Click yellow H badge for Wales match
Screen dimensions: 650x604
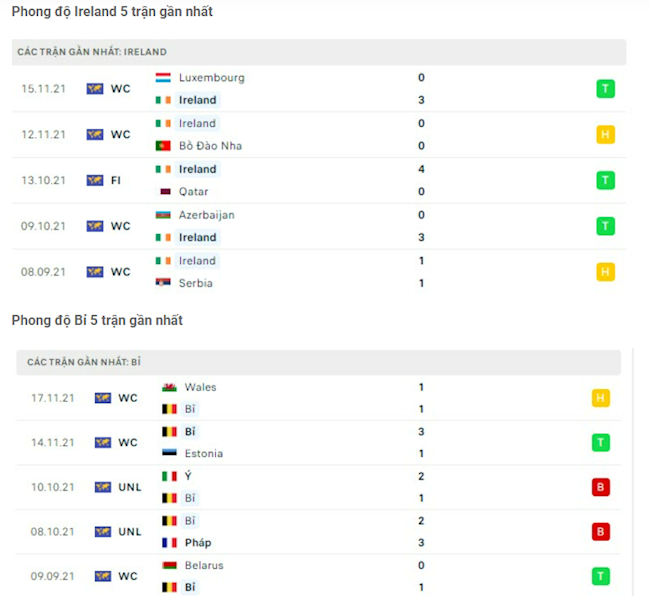[x=600, y=398]
